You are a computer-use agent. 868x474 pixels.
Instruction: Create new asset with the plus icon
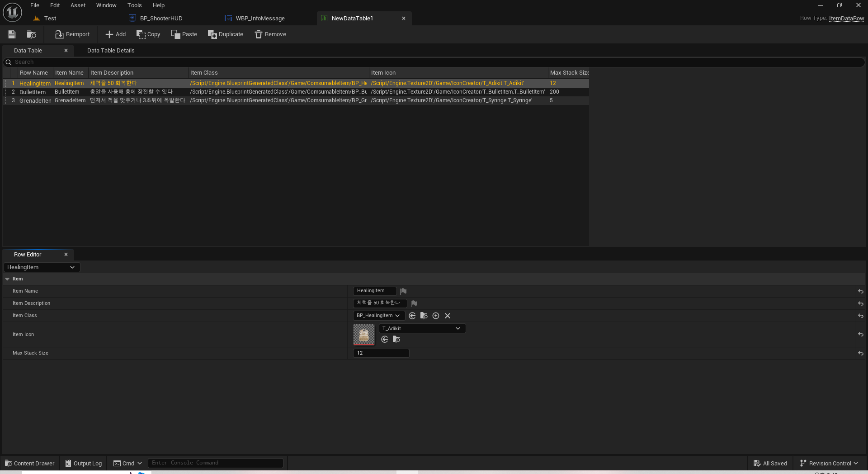tap(435, 316)
